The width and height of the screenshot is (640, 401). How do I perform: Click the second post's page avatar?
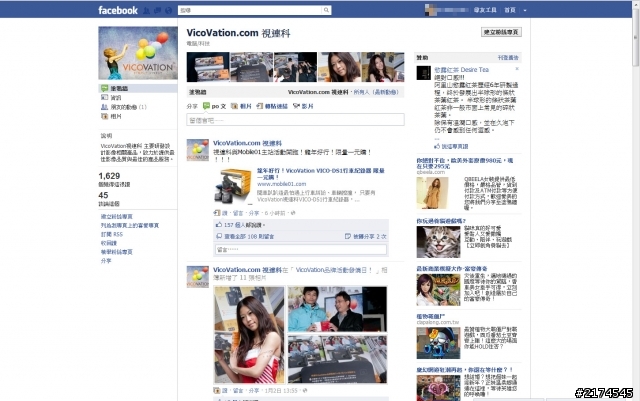click(198, 276)
